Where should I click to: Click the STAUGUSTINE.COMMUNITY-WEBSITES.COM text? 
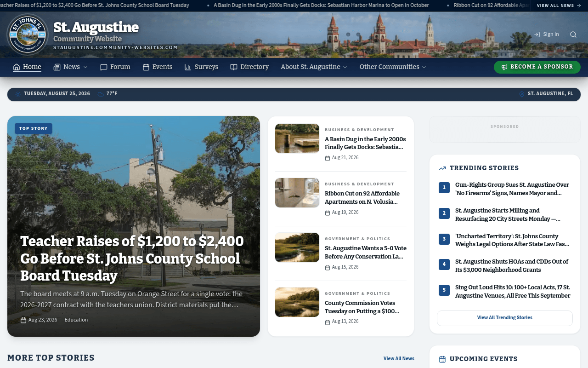pos(115,48)
